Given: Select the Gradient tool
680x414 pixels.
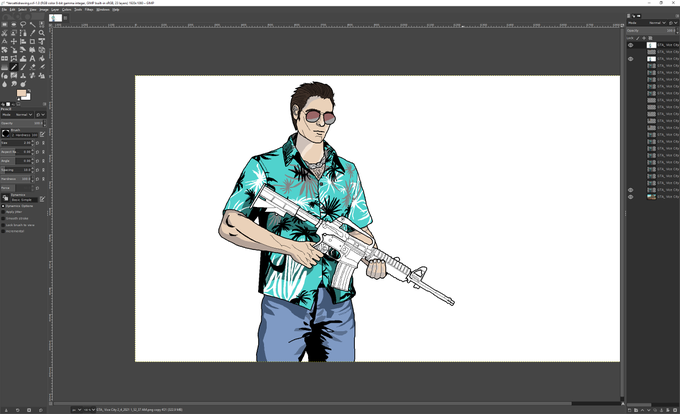Looking at the screenshot, I should pos(4,67).
